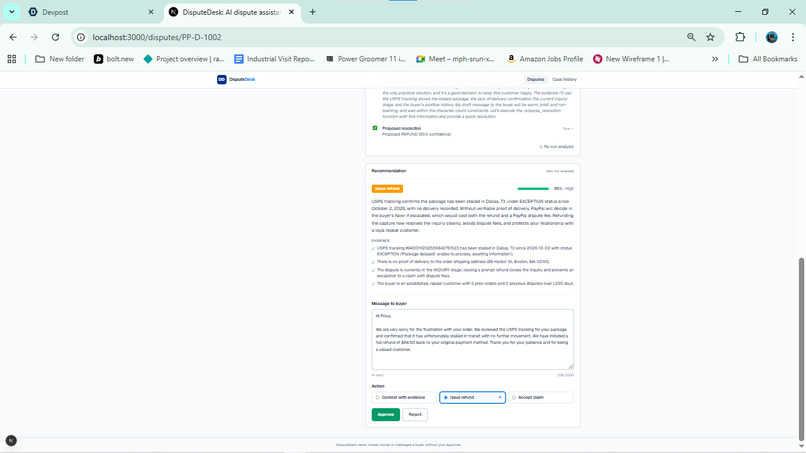Click the USPS tracking evidence line
This screenshot has width=806, height=453.
tap(474, 251)
